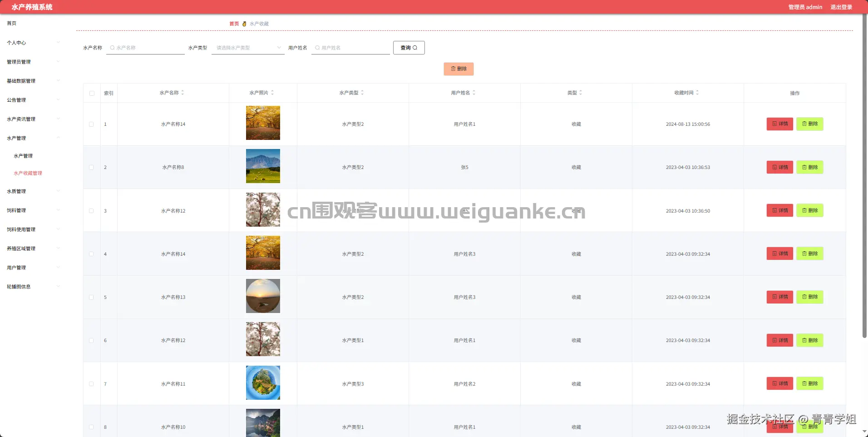Delete row 4 水产名称14
This screenshot has width=868, height=437.
809,253
